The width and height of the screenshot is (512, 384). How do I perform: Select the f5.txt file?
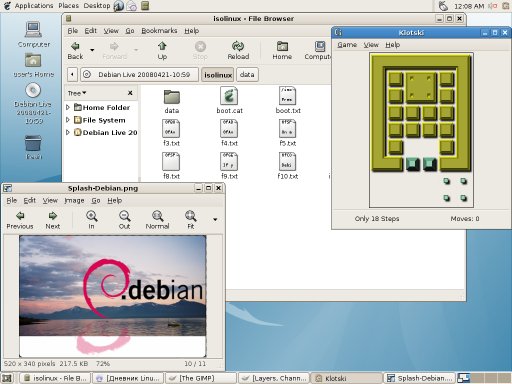point(288,133)
